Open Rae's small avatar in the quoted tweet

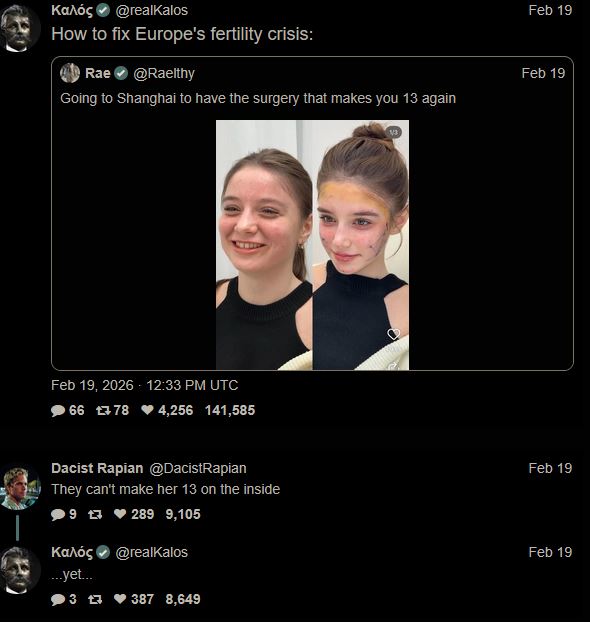(x=70, y=73)
